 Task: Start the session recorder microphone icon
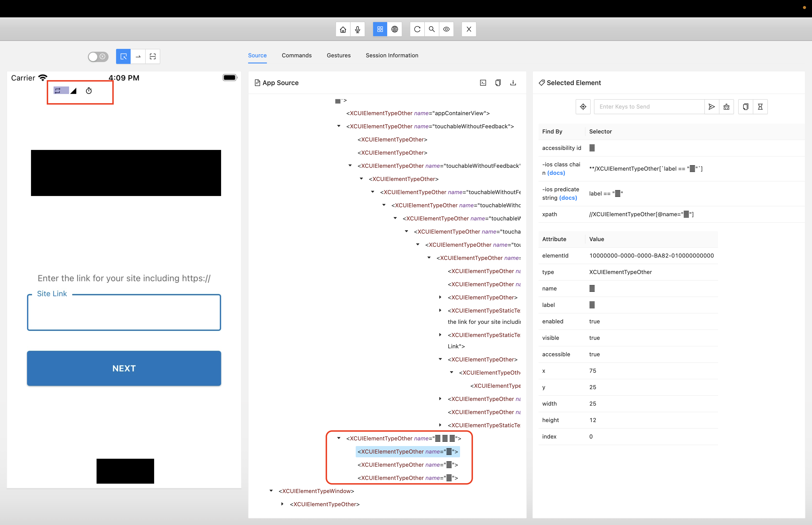click(357, 29)
